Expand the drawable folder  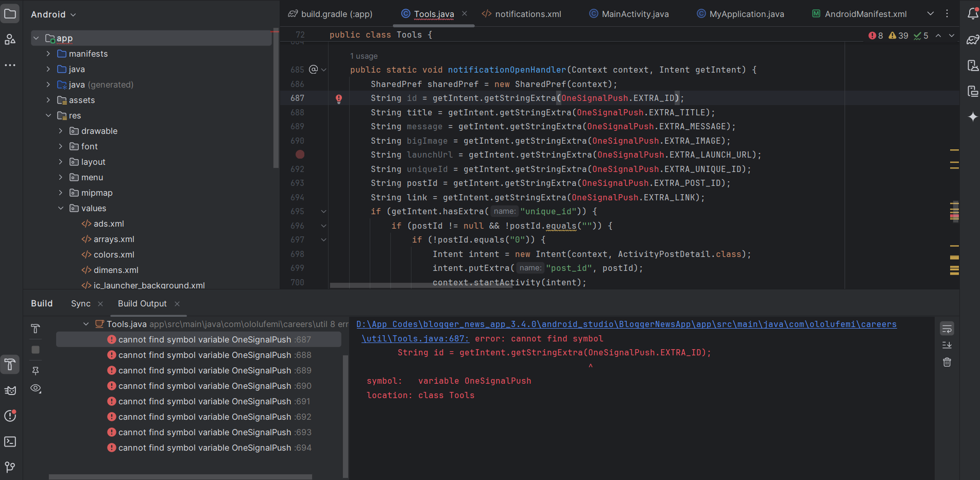pos(61,131)
